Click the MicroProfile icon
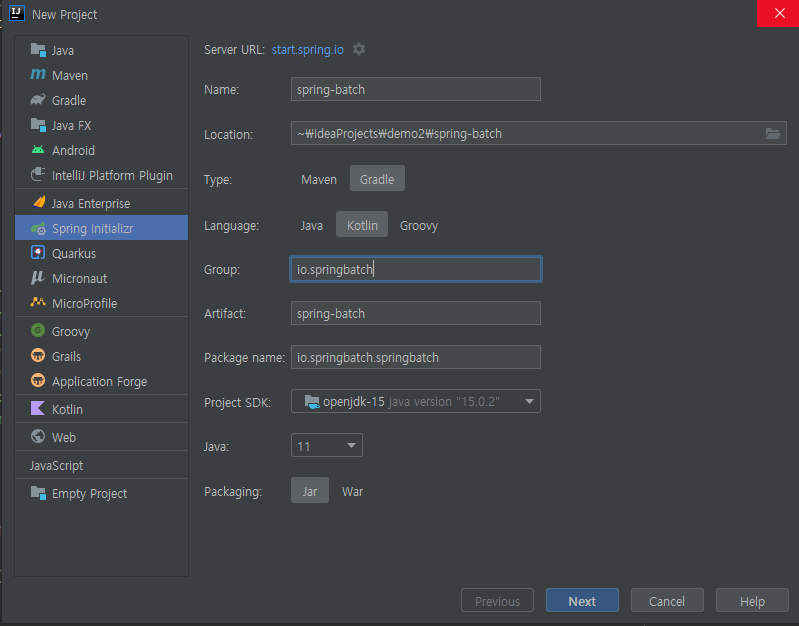The image size is (799, 626). pyautogui.click(x=38, y=302)
